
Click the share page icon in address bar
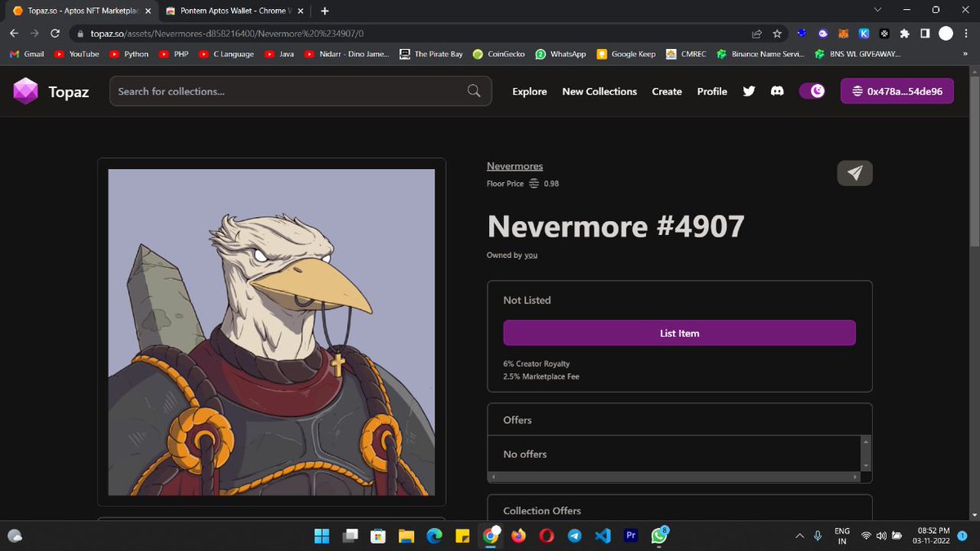(758, 33)
